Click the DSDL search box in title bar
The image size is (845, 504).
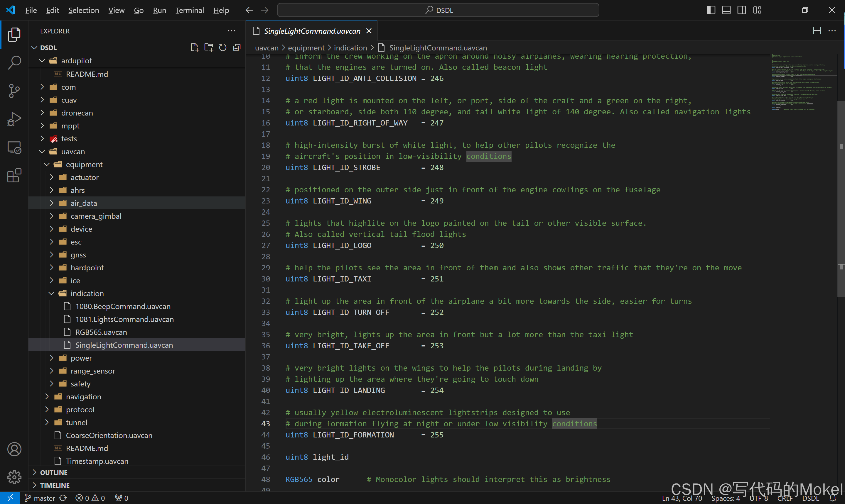438,10
